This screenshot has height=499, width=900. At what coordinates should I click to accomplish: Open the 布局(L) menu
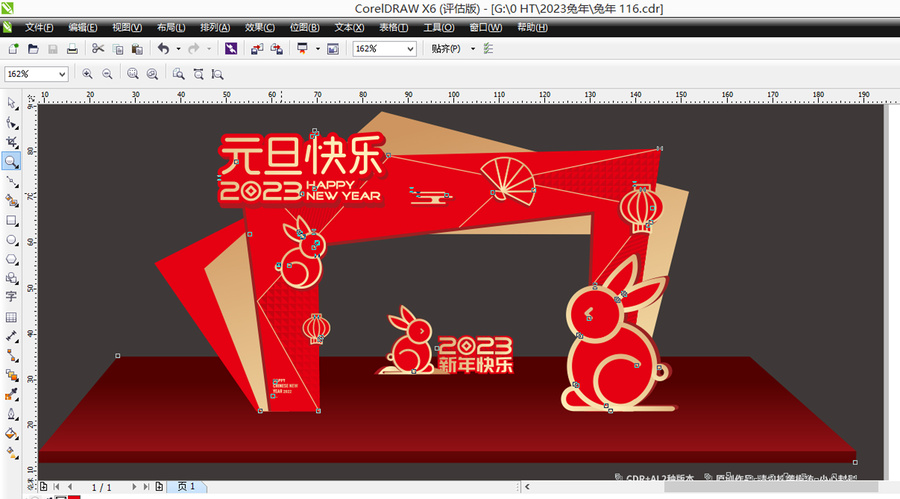pyautogui.click(x=171, y=28)
